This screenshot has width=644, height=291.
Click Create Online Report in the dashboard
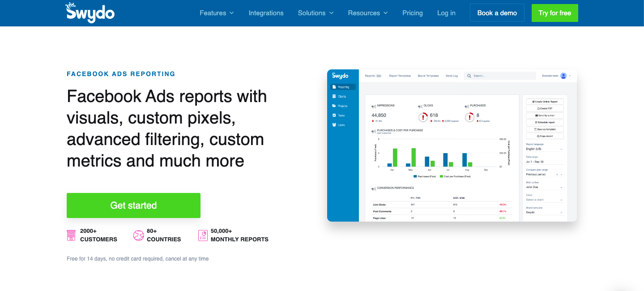(545, 102)
